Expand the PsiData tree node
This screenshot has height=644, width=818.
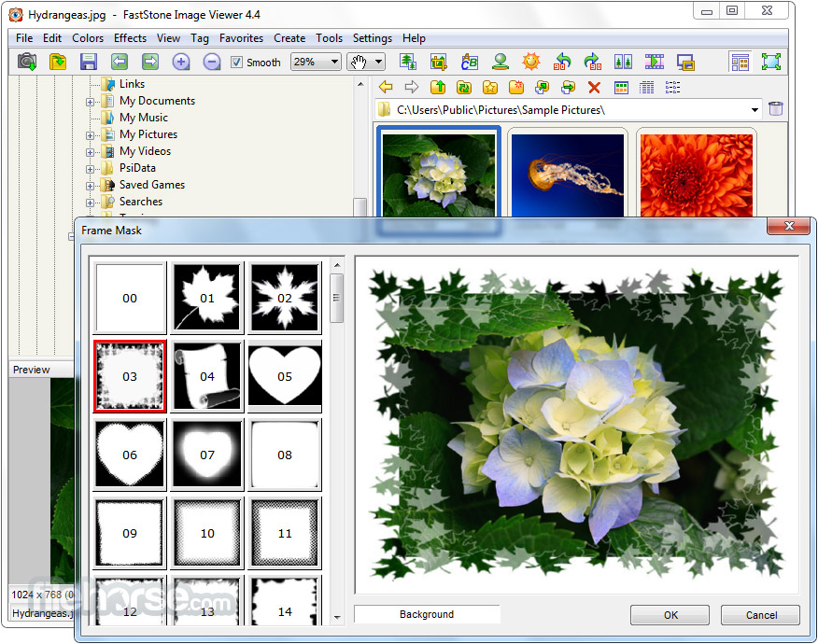tap(91, 169)
